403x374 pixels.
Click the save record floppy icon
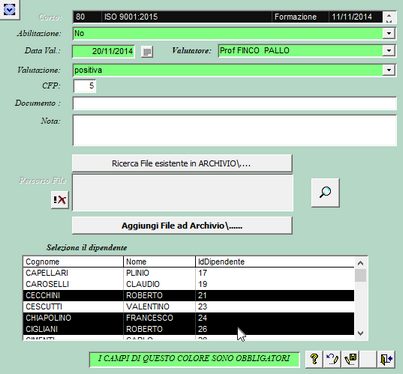tap(350, 359)
